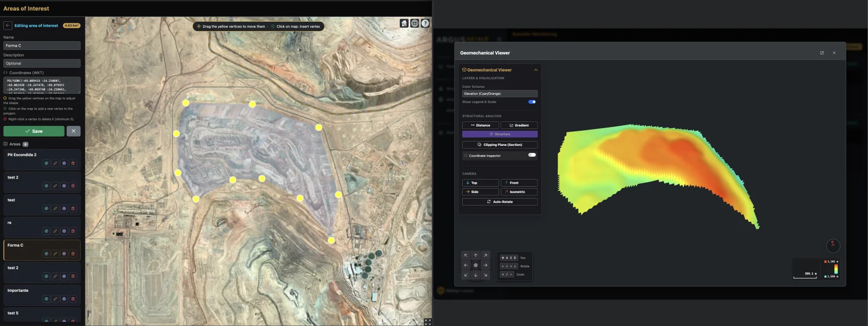Locate Pit Escondida 2 on the map

64,163
